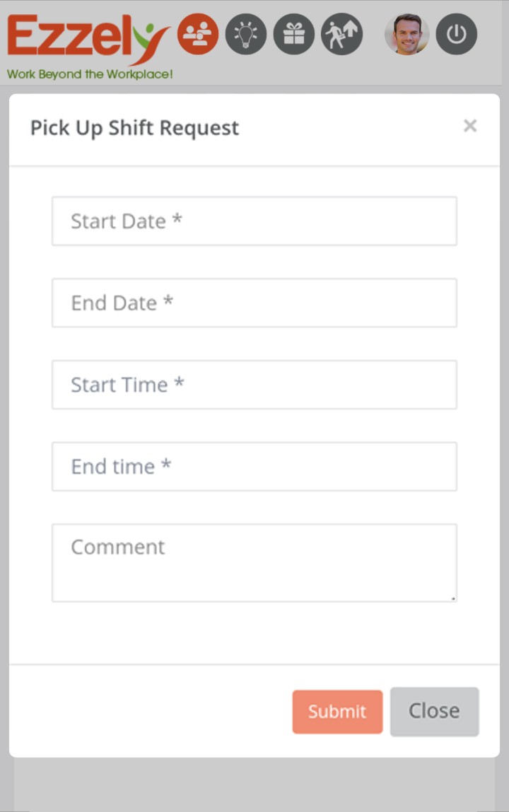Focus the Comment text area
509x812 pixels.
[x=255, y=563]
